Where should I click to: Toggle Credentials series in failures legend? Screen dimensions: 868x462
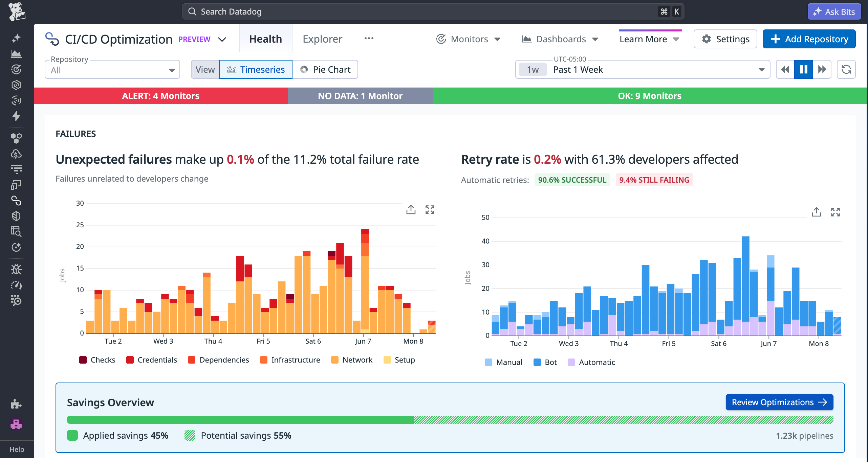point(152,360)
